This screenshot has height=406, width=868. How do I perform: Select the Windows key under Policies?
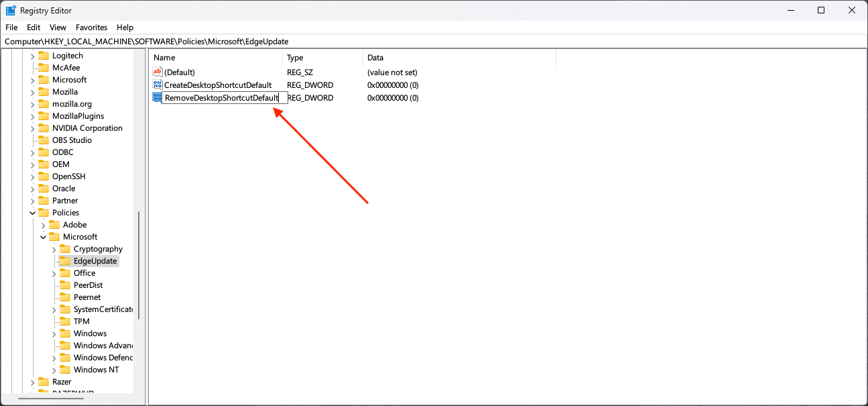[90, 334]
